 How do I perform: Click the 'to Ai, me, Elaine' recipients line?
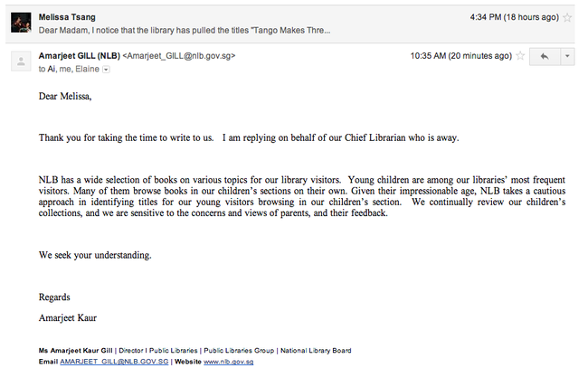point(69,69)
